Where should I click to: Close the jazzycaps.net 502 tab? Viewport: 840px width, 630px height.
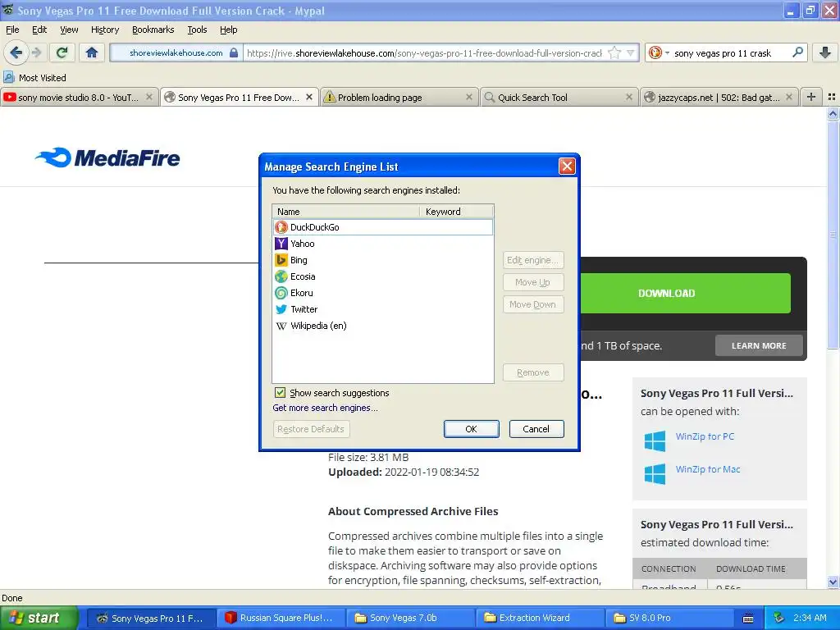pyautogui.click(x=789, y=97)
